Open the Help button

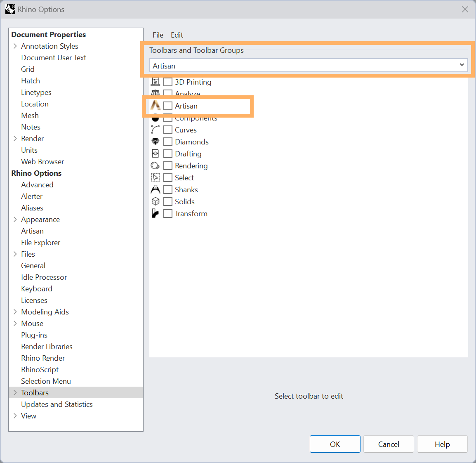[x=442, y=444]
